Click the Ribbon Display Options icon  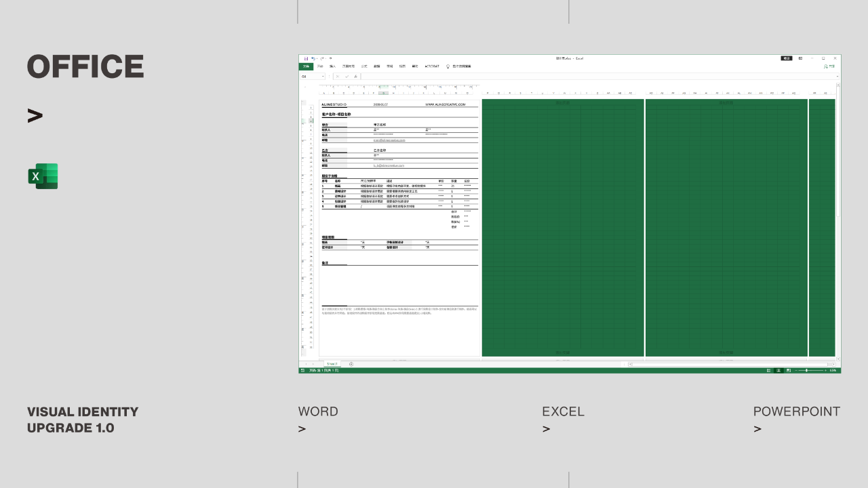[x=800, y=58]
